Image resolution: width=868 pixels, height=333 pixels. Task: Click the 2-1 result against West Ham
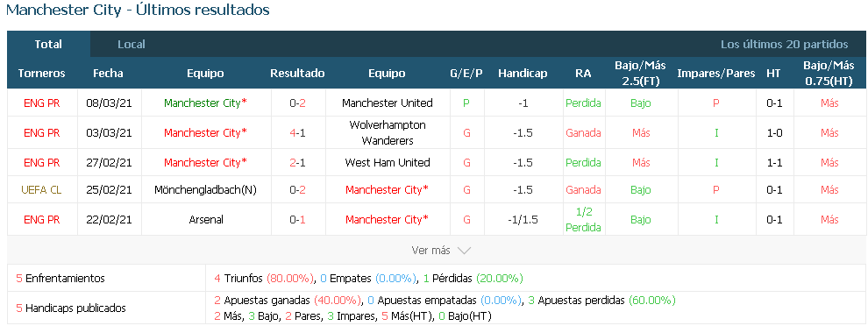click(x=297, y=163)
